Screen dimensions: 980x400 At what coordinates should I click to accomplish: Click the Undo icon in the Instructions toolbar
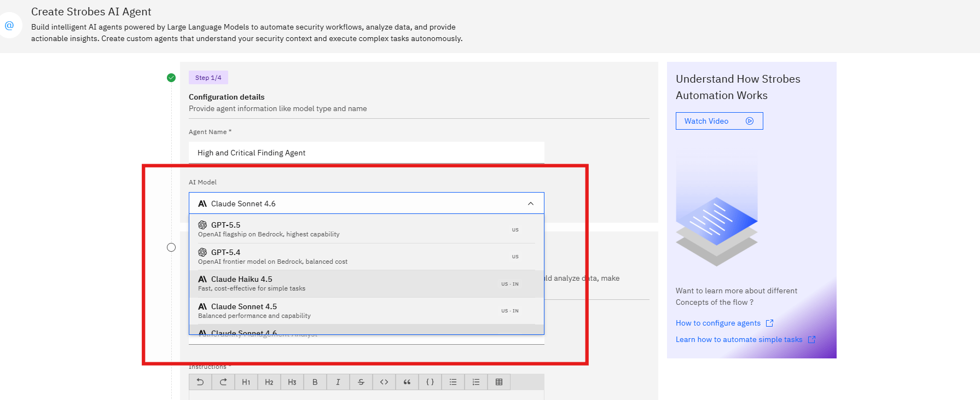coord(200,382)
